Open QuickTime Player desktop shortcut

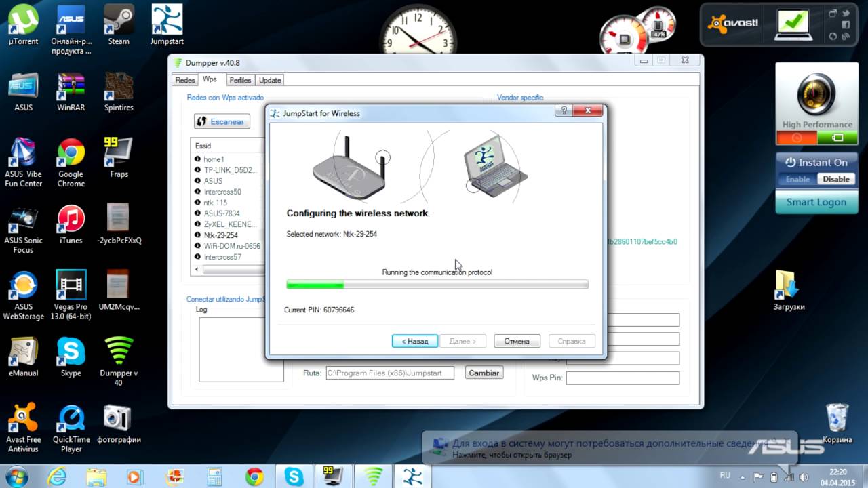[71, 428]
